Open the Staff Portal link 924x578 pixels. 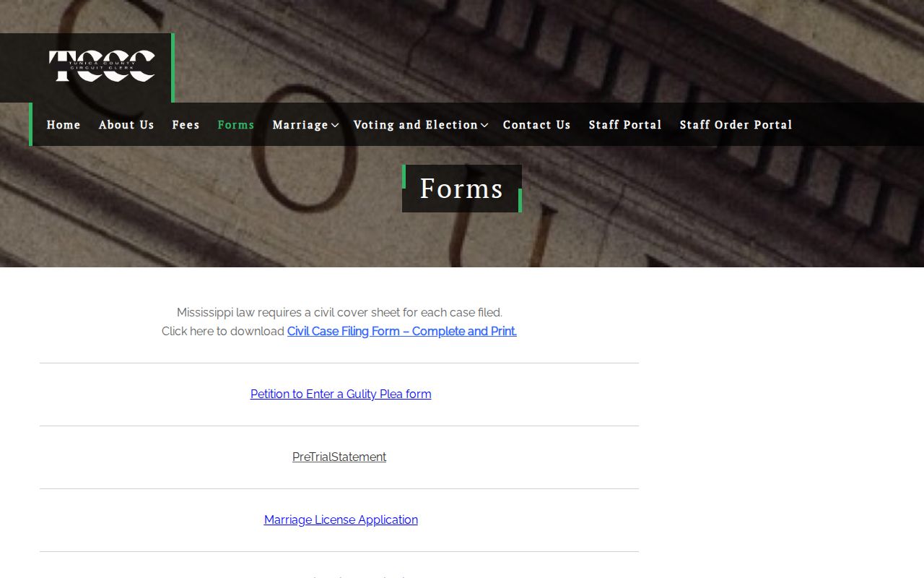(x=625, y=125)
